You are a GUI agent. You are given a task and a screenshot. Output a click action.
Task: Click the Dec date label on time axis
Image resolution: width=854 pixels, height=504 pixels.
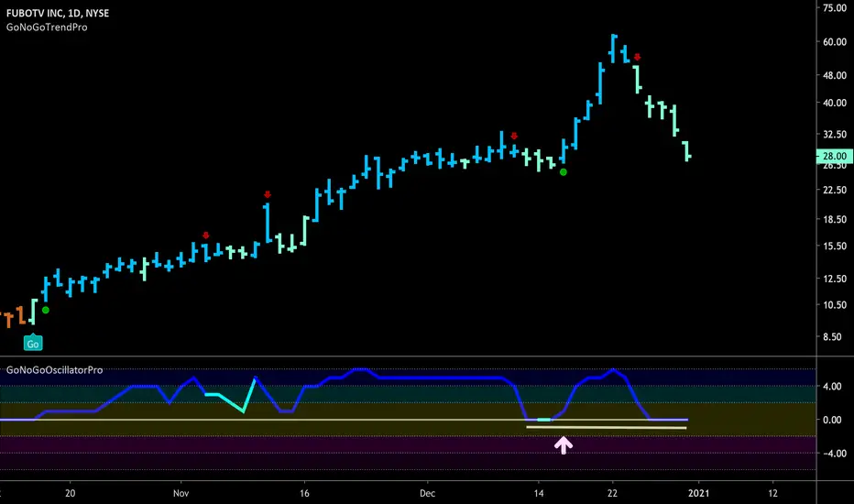pyautogui.click(x=428, y=493)
